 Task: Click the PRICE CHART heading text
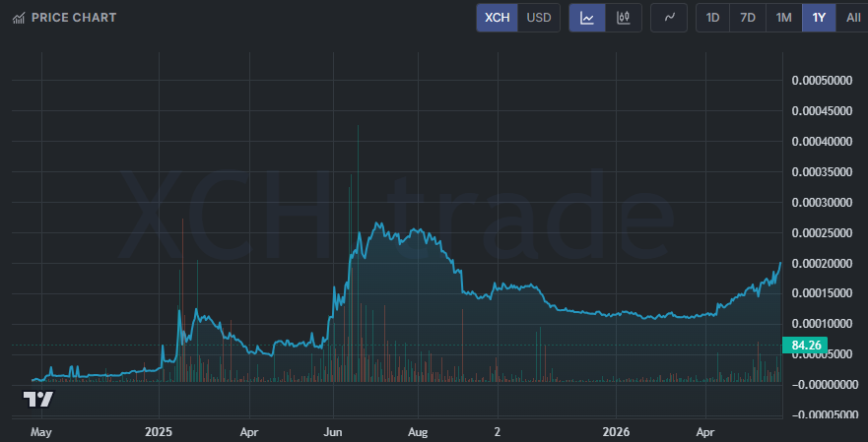(x=74, y=18)
